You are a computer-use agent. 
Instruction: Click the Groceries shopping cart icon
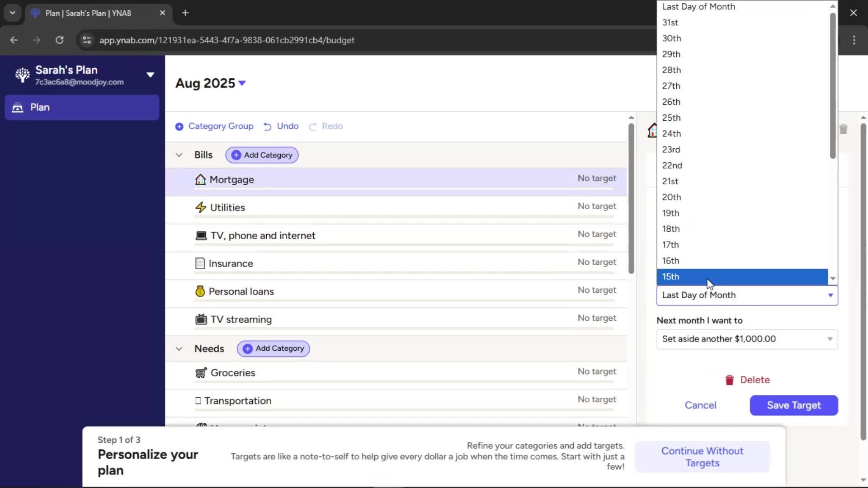tap(201, 373)
